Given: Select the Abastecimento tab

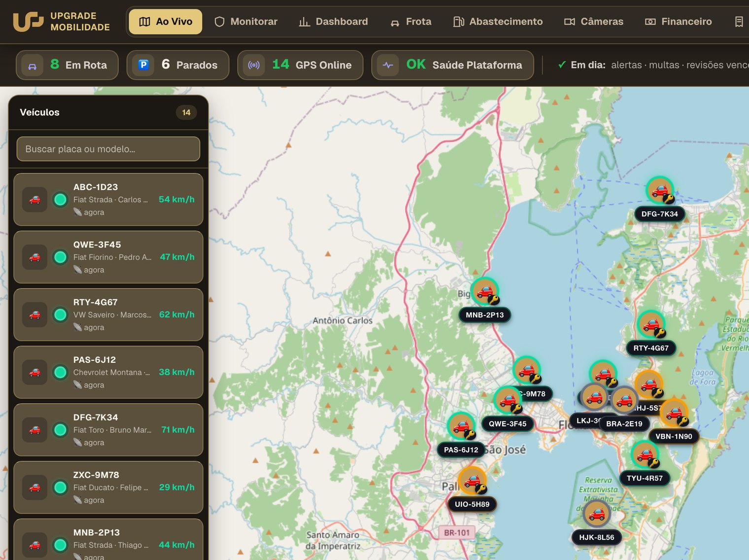Looking at the screenshot, I should pos(498,22).
